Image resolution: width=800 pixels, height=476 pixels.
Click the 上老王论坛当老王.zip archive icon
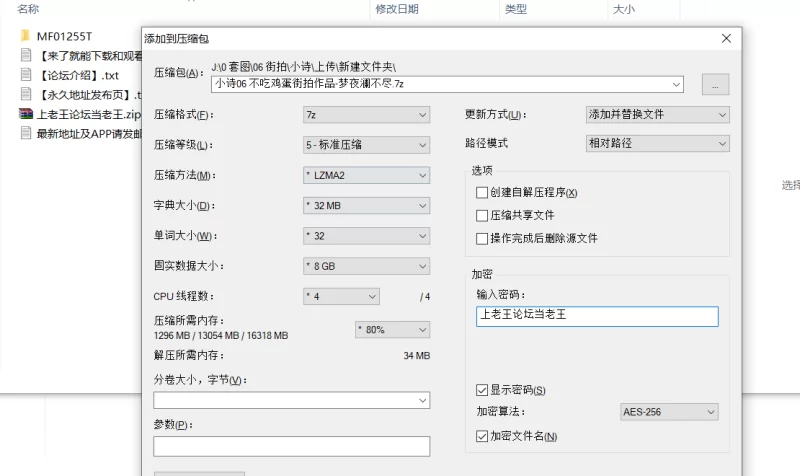point(26,114)
